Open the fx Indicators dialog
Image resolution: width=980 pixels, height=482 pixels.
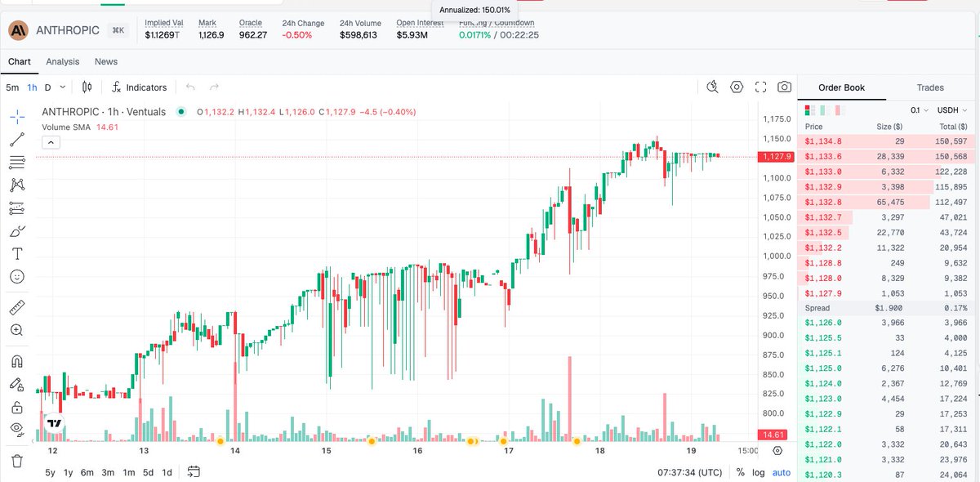pos(139,87)
